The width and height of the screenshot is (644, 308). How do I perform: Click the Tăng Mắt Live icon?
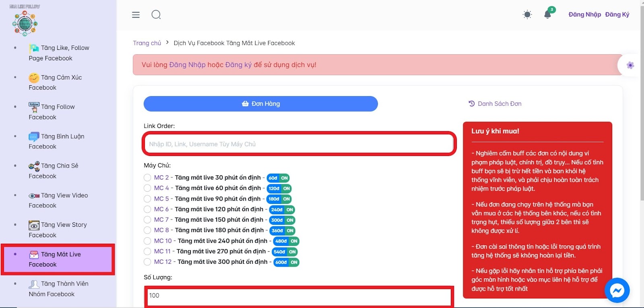click(34, 255)
